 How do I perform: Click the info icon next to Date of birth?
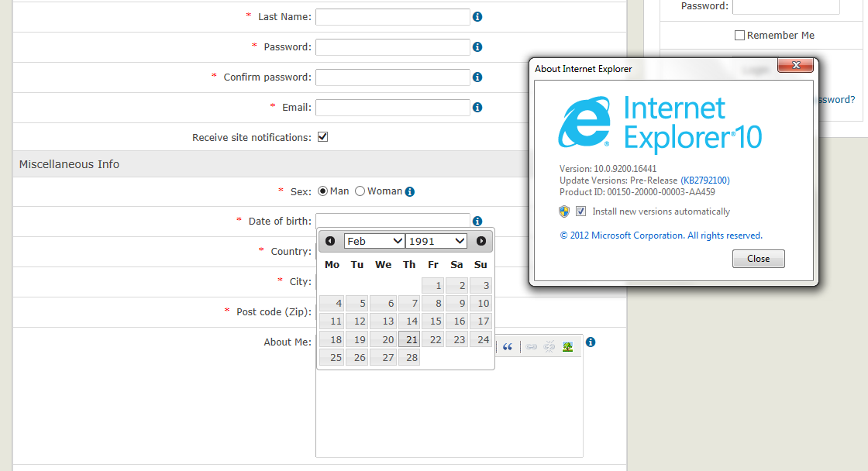pos(477,222)
